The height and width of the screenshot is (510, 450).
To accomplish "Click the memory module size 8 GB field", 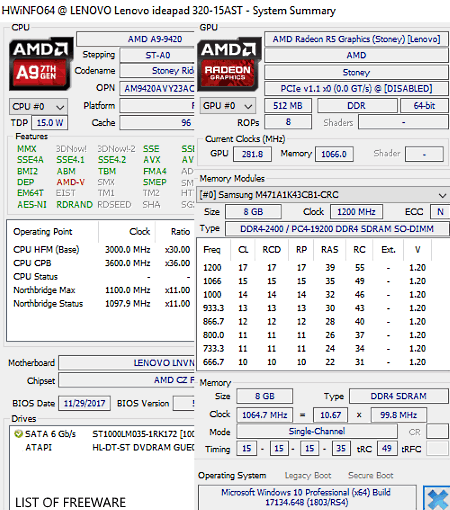I will tap(253, 212).
